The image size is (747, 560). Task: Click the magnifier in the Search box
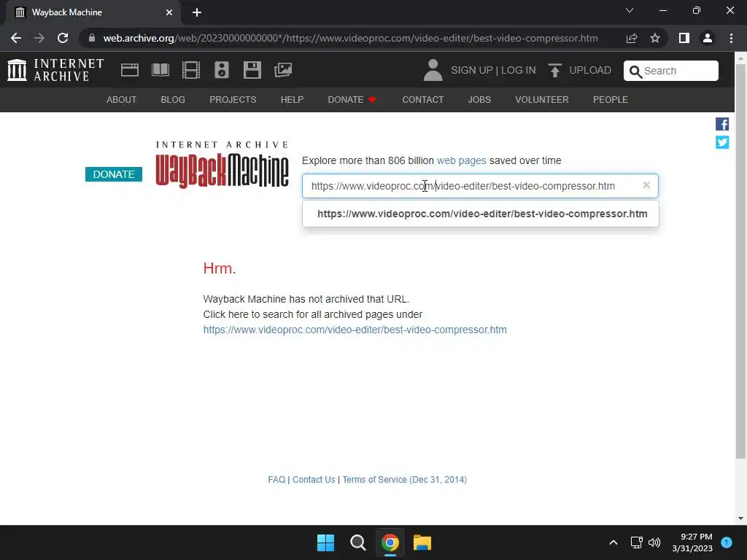(x=635, y=71)
